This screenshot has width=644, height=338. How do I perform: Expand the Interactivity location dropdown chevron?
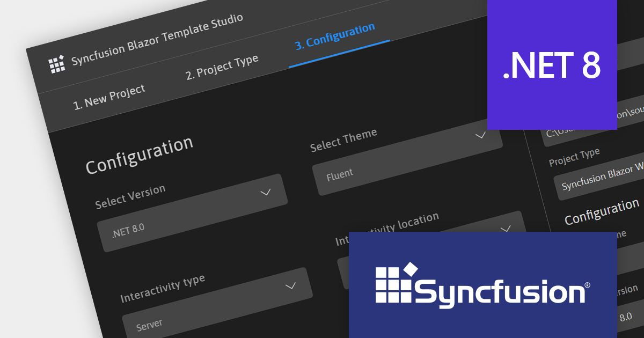(506, 229)
